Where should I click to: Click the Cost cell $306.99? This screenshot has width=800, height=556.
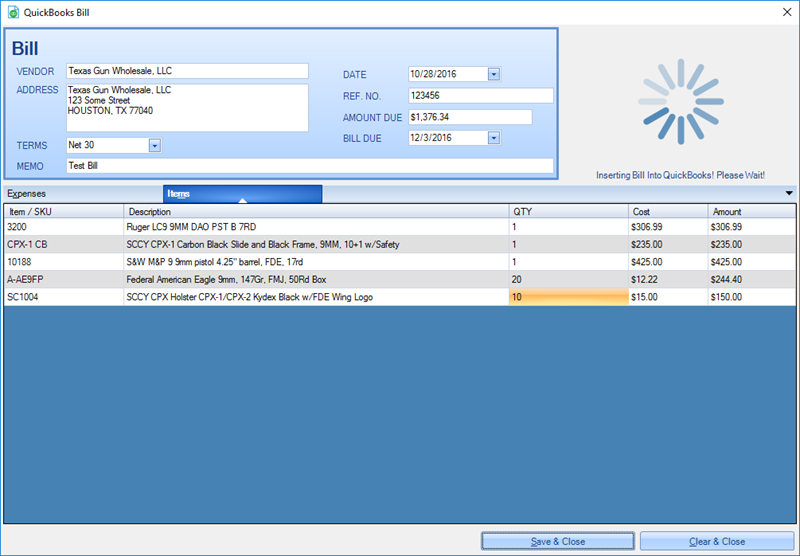668,227
